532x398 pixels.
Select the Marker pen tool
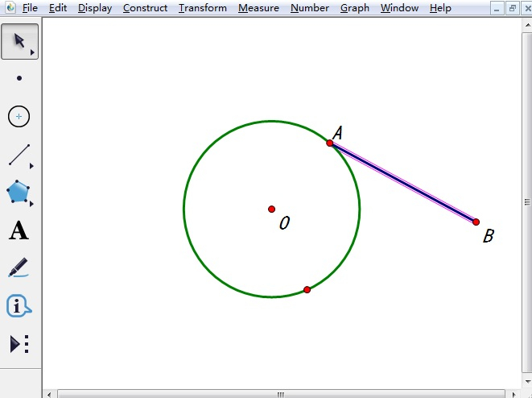(19, 268)
